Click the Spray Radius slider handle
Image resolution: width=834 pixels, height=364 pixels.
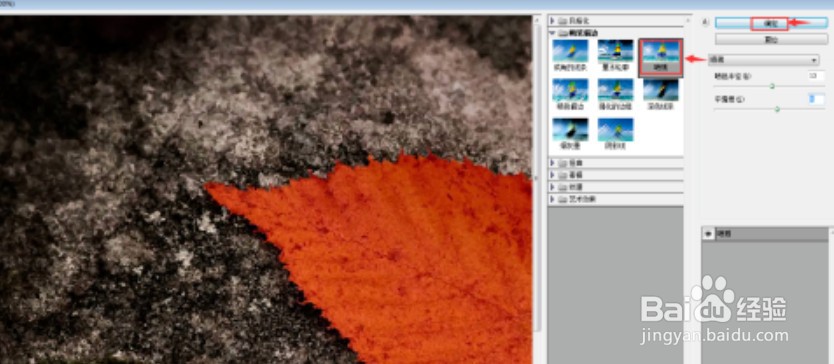(772, 86)
